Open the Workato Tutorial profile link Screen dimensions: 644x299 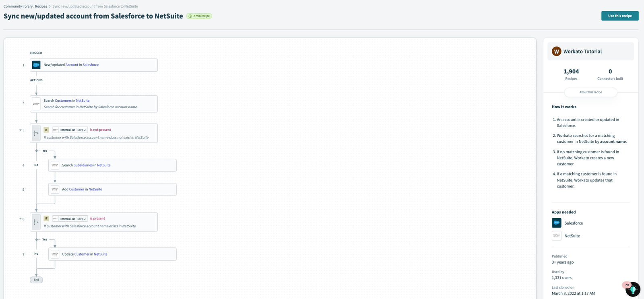click(x=582, y=52)
